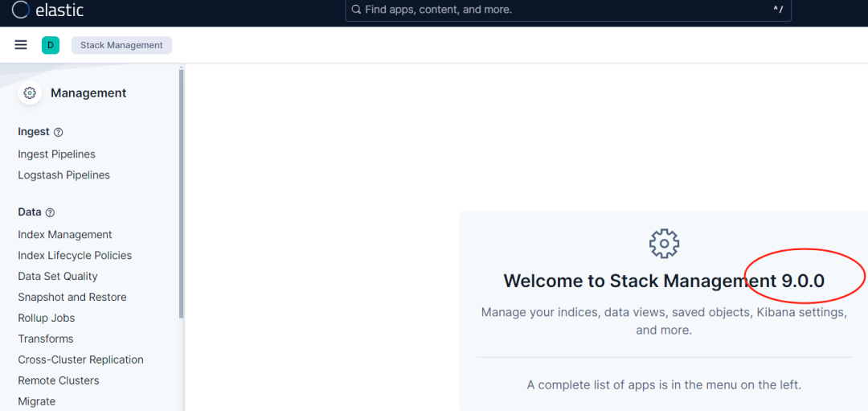Open Index Management
This screenshot has width=868, height=411.
coord(65,234)
